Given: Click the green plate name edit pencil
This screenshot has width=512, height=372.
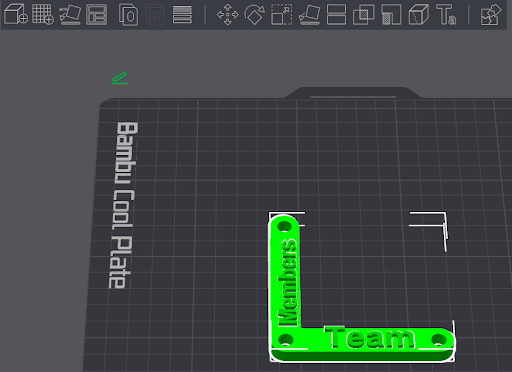Looking at the screenshot, I should pos(120,78).
